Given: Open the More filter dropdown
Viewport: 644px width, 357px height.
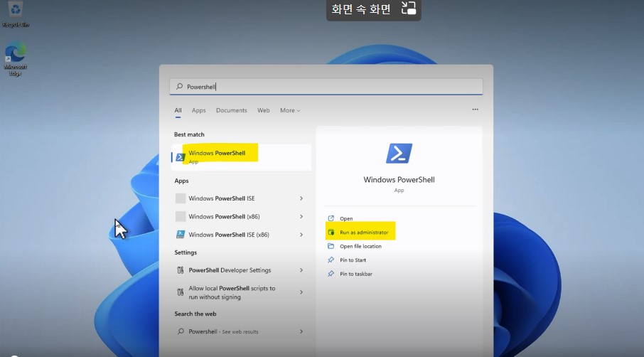Looking at the screenshot, I should click(x=290, y=110).
